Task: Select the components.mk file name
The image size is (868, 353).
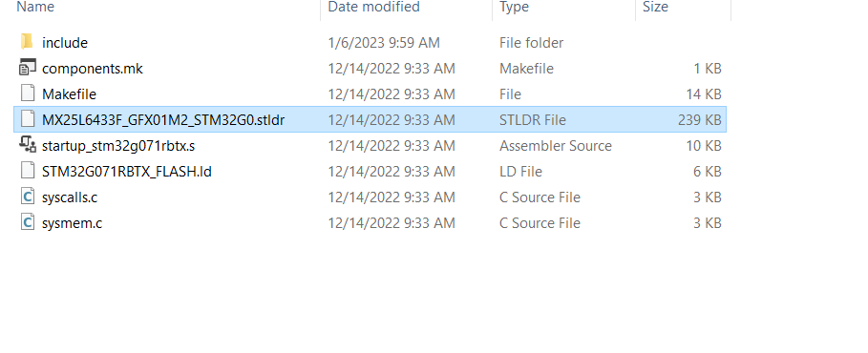Action: tap(93, 69)
